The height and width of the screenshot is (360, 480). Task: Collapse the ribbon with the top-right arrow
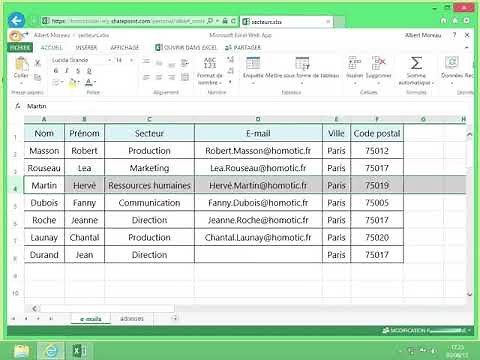pyautogui.click(x=467, y=47)
